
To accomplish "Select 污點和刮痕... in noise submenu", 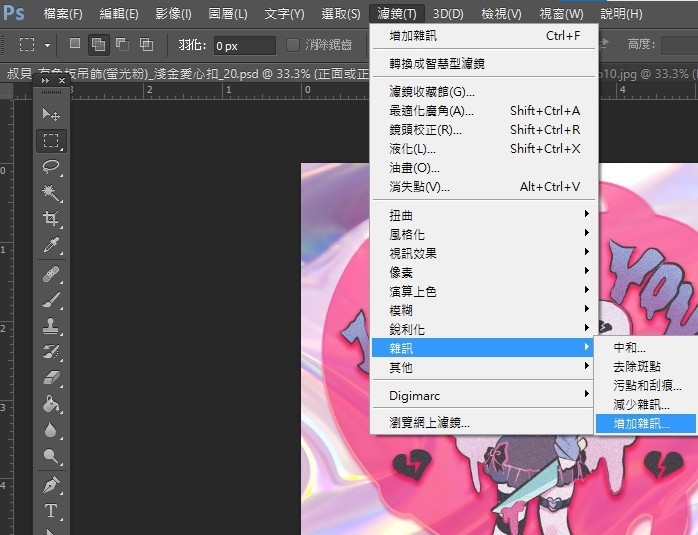I will point(646,385).
